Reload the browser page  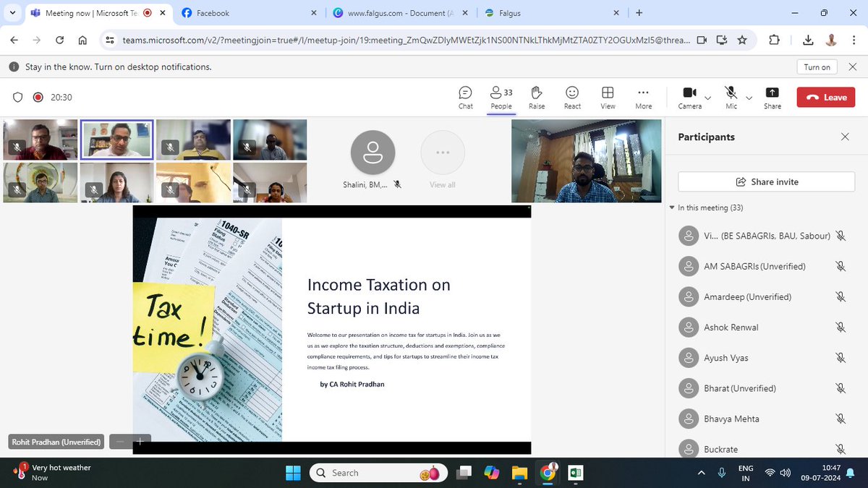pos(59,40)
